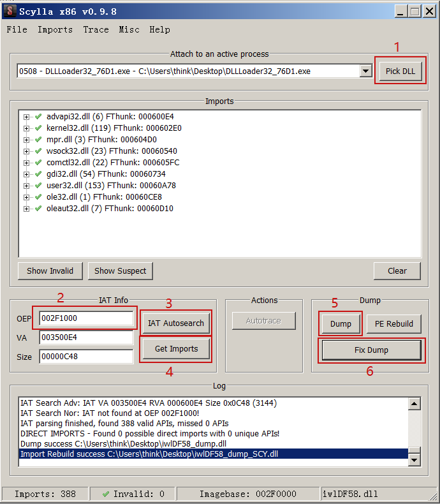440x504 pixels.
Task: Click 'iwlDF58.dll' in status bar
Action: [x=350, y=494]
